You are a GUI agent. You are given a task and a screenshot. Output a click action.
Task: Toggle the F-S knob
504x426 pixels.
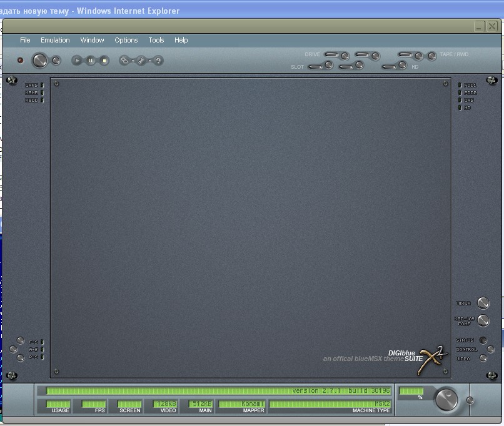(21, 340)
